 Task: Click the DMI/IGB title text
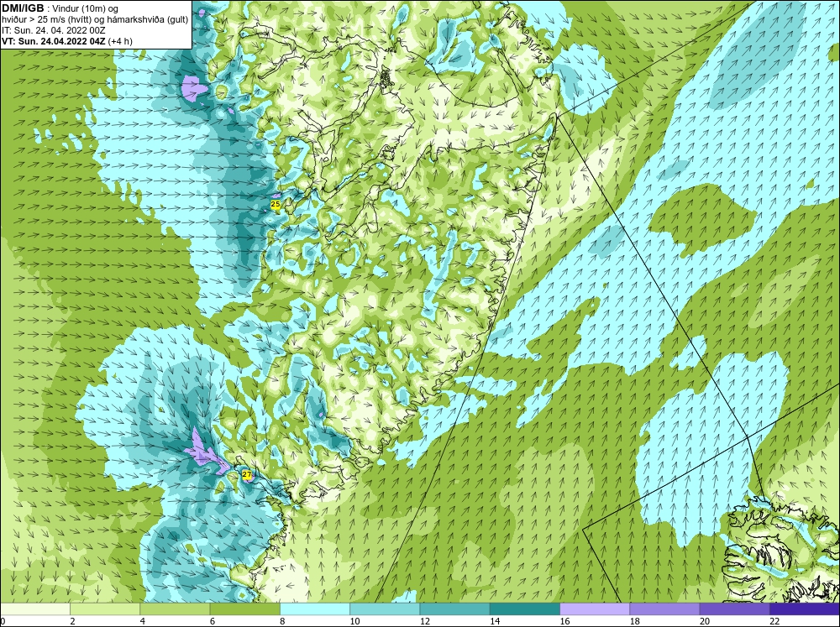(23, 8)
